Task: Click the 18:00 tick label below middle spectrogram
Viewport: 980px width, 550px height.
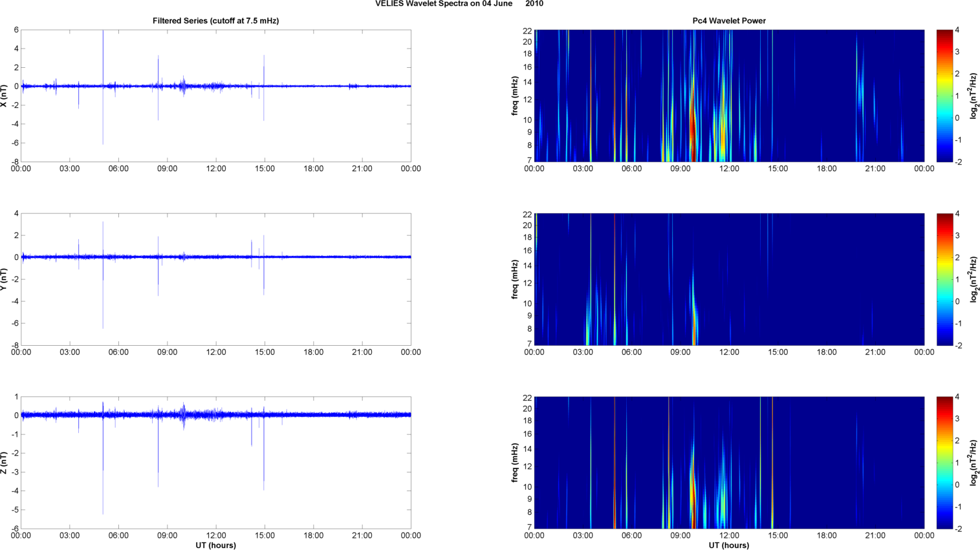Action: point(826,352)
